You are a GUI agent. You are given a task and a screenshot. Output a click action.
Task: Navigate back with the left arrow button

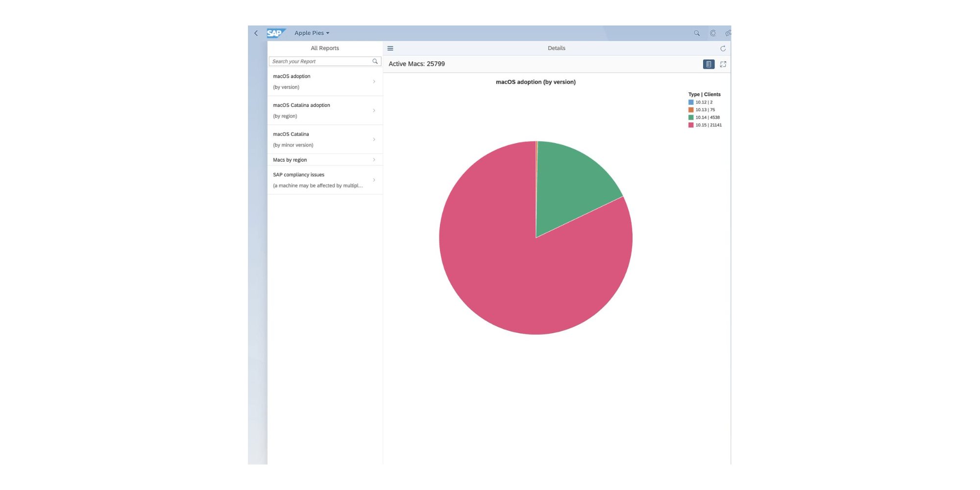(x=255, y=32)
